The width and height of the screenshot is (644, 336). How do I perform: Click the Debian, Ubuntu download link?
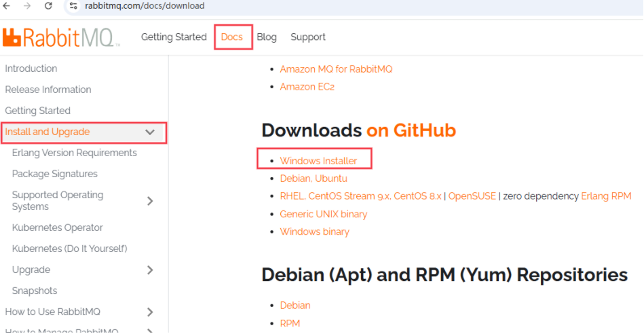314,179
